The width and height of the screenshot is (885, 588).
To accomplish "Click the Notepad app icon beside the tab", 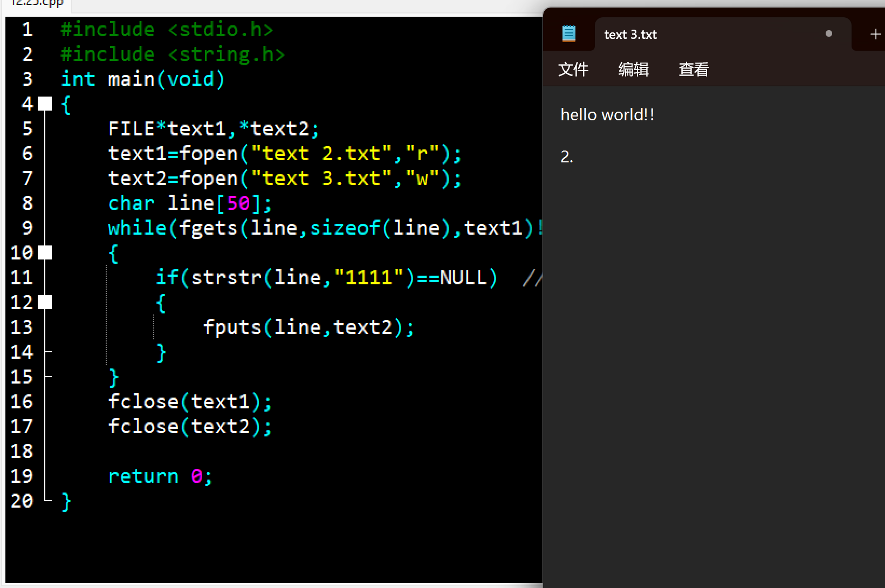I will click(568, 34).
